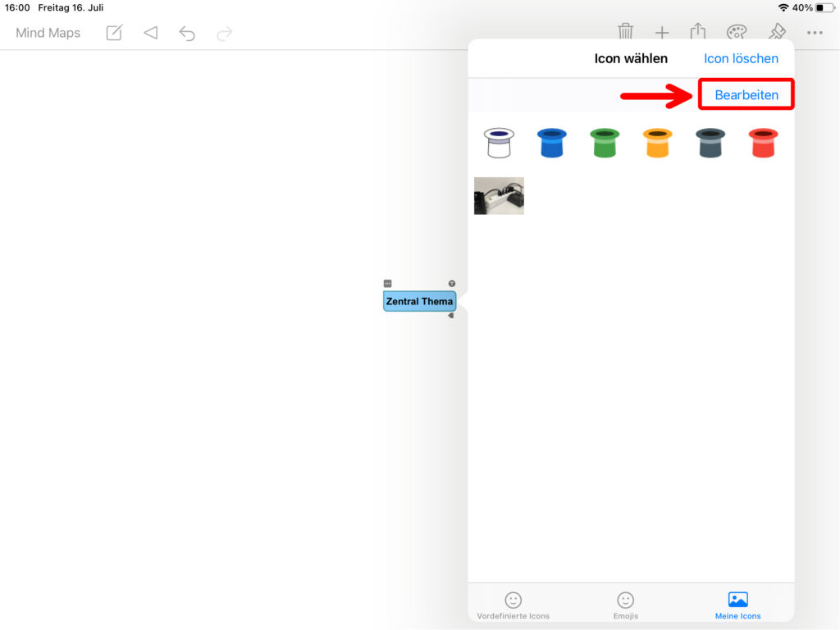840x630 pixels.
Task: Click the left-pointing triangle toolbar icon
Action: click(x=150, y=33)
